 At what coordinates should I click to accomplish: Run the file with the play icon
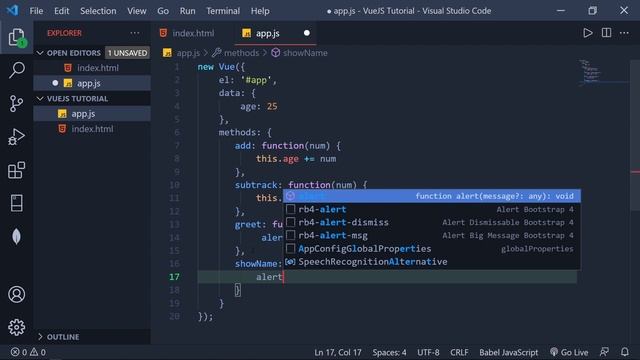(x=587, y=33)
